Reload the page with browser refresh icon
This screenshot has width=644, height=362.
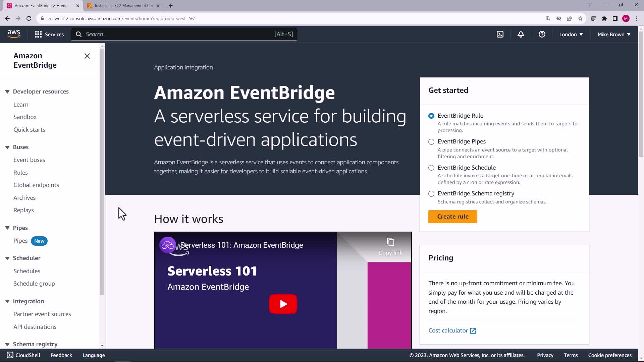29,18
